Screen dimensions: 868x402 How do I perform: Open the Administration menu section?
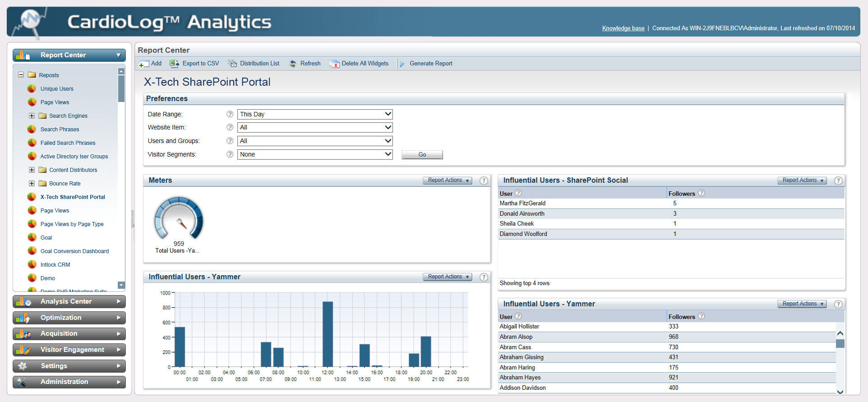pyautogui.click(x=69, y=382)
